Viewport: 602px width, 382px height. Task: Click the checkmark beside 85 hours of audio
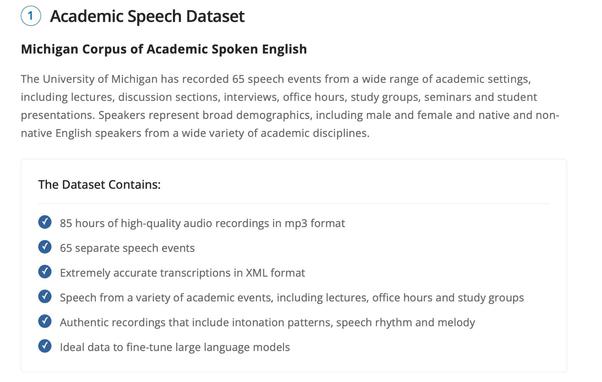pos(45,222)
